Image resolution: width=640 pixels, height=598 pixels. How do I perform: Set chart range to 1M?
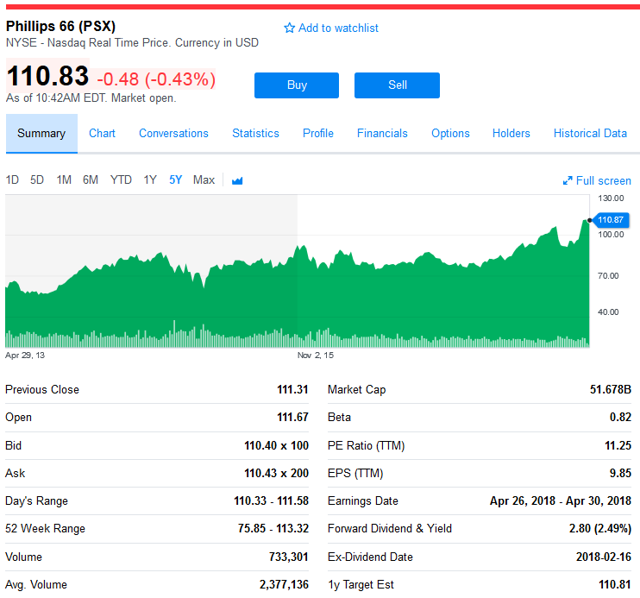pyautogui.click(x=64, y=180)
